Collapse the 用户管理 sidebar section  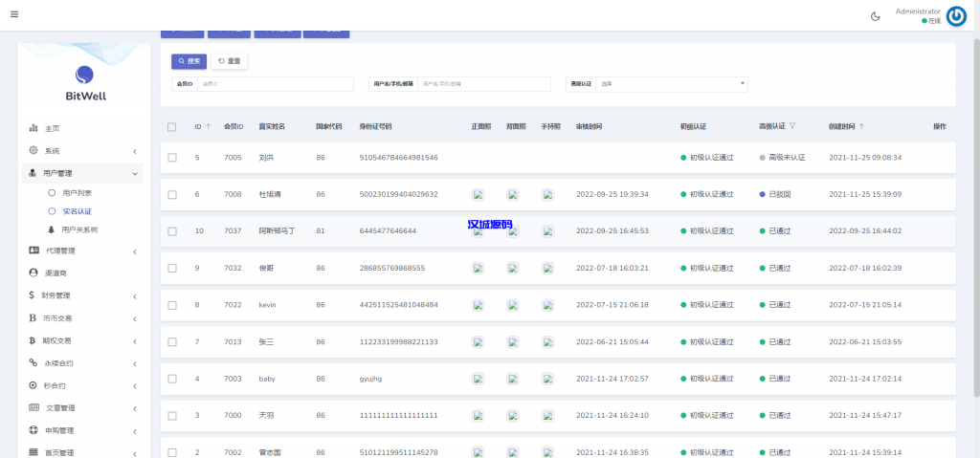[x=80, y=173]
